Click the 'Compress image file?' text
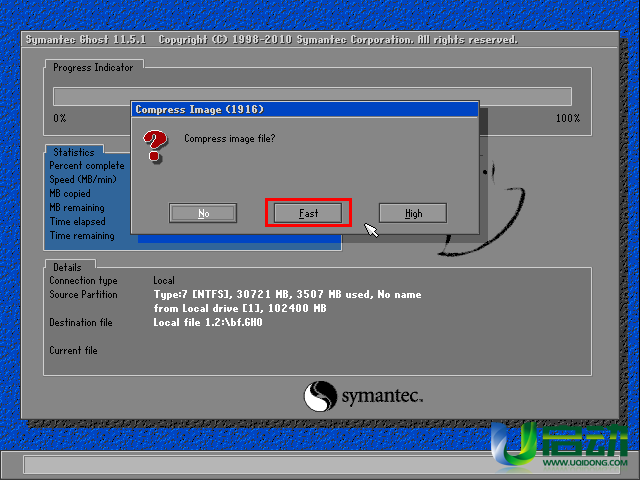 point(230,139)
